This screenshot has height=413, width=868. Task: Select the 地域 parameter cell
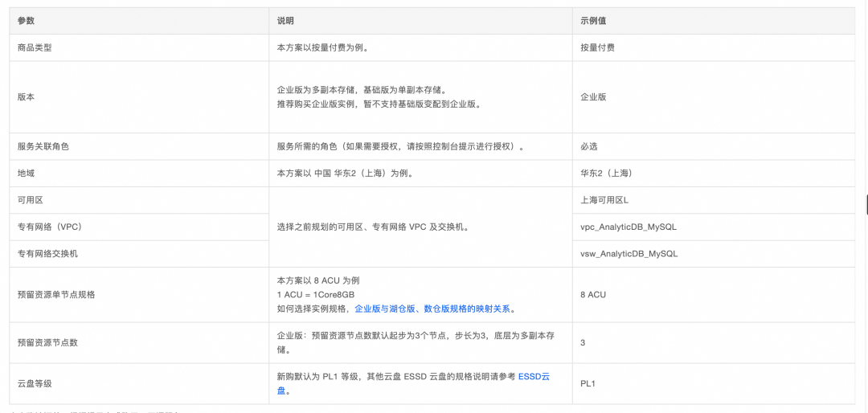139,174
